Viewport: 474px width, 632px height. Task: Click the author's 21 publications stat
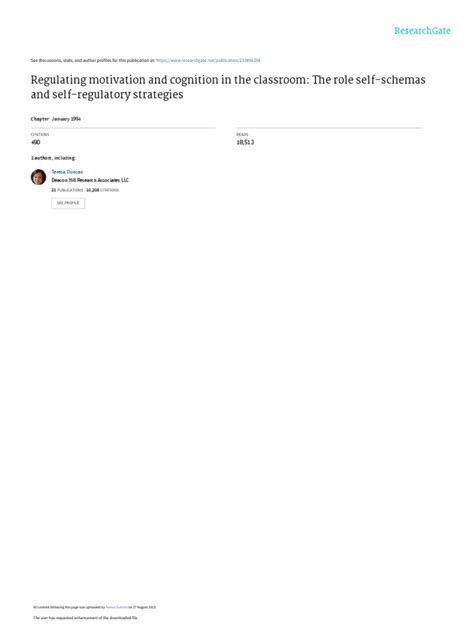[x=67, y=190]
